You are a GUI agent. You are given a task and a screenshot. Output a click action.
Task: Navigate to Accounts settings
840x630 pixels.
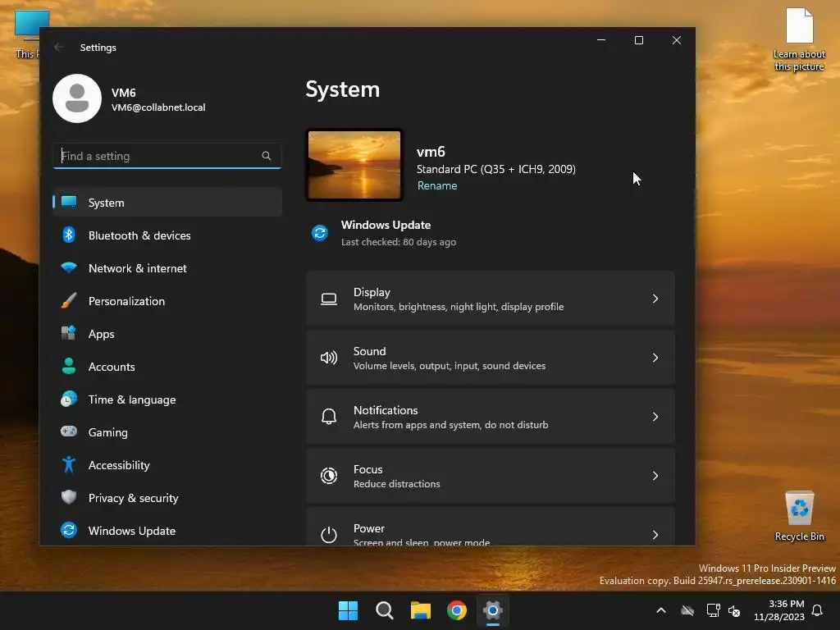[x=167, y=367]
